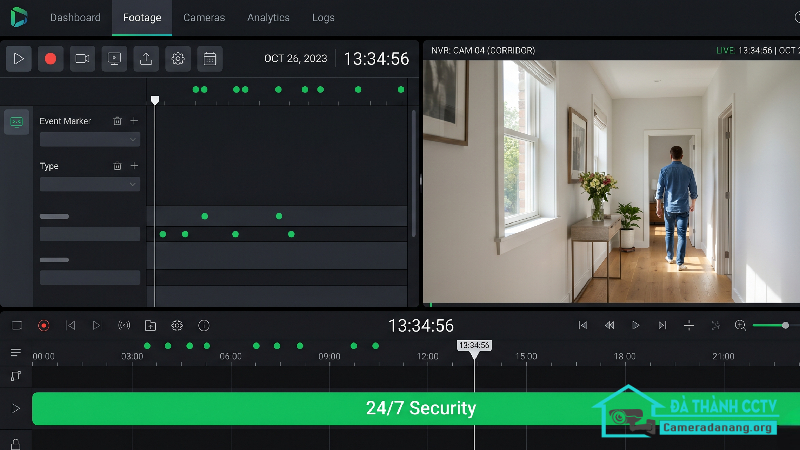
Task: Select the video camera icon in toolbar
Action: point(82,59)
